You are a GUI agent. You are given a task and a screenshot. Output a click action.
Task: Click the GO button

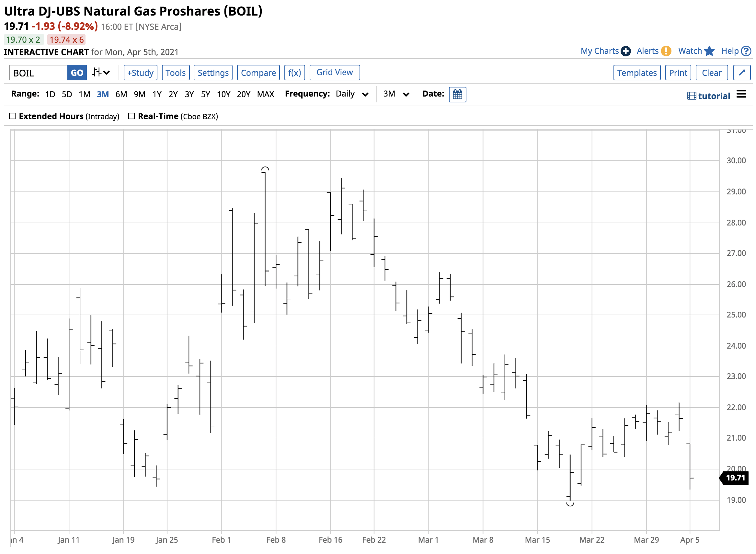tap(77, 73)
